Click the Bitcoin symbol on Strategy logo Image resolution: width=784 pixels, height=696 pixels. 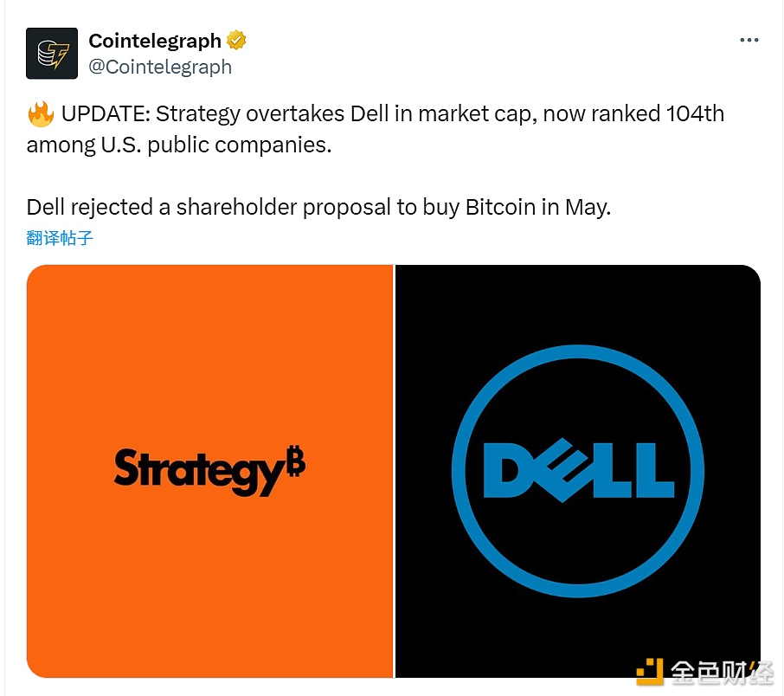click(x=296, y=464)
